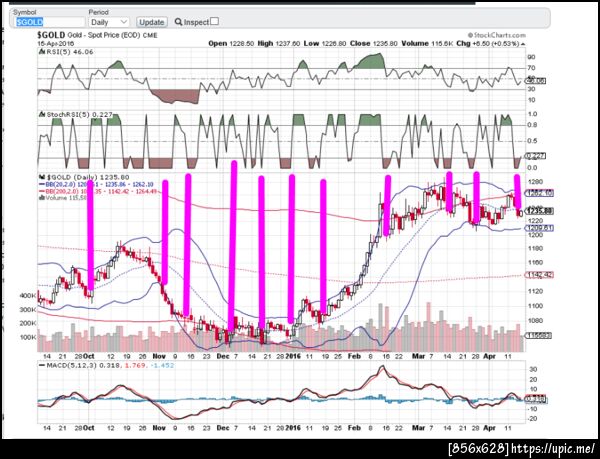This screenshot has width=600, height=459.
Task: Click the 1209.61 lower band price tag
Action: point(539,228)
